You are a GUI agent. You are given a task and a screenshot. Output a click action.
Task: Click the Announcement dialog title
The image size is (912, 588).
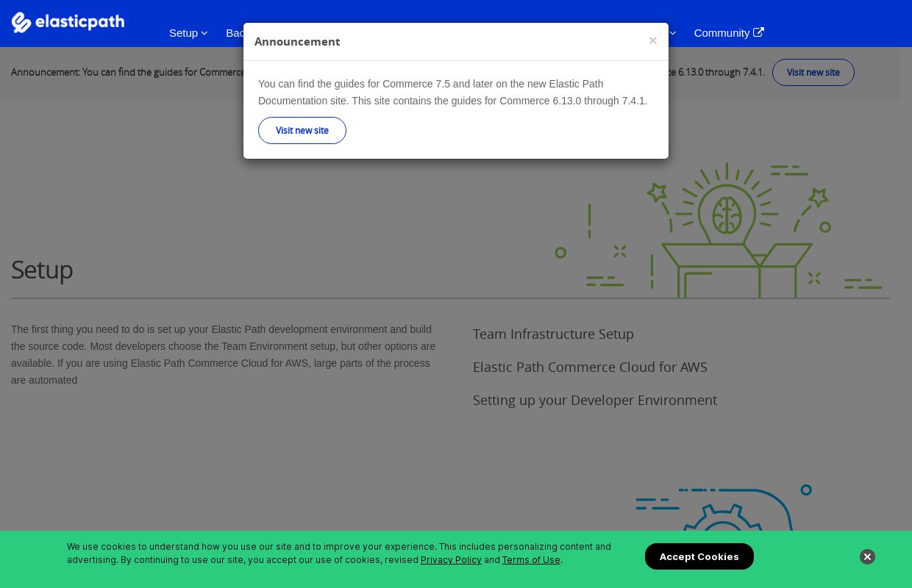tap(297, 42)
